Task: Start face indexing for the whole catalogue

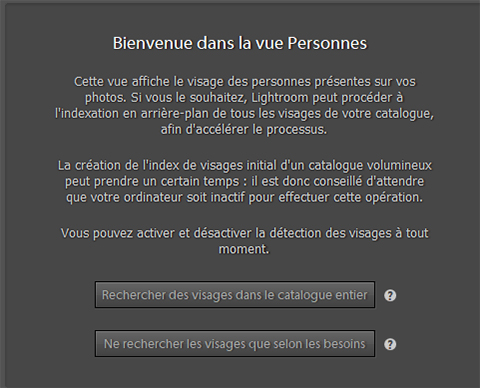Action: click(x=235, y=295)
